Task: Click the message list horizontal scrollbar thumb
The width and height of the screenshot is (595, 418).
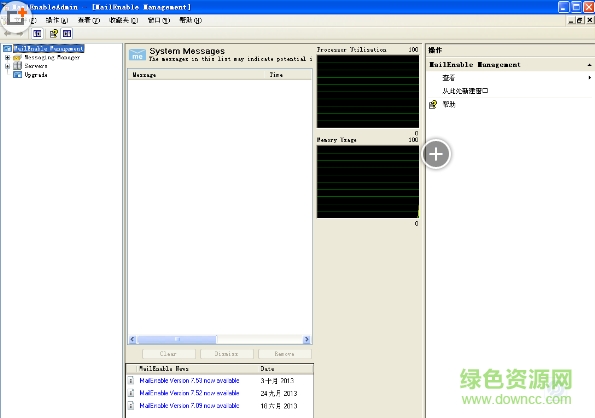Action: click(176, 339)
